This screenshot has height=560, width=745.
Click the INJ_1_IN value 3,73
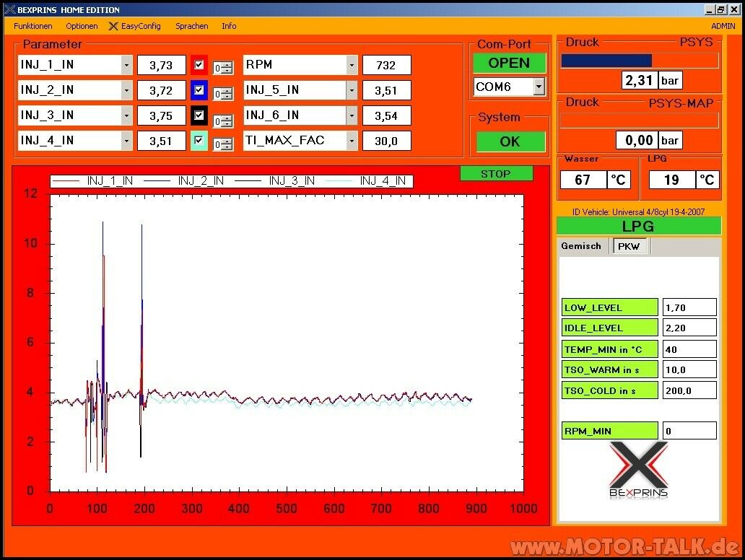tap(161, 65)
